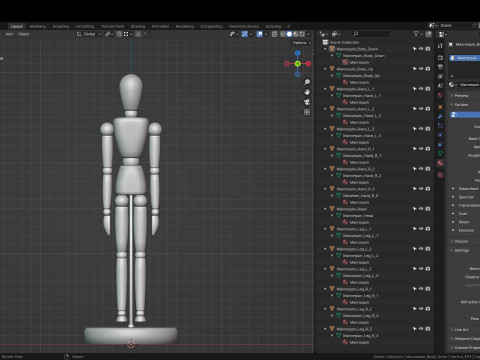Image resolution: width=480 pixels, height=360 pixels.
Task: Open the viewport Options dropdown
Action: [x=302, y=43]
